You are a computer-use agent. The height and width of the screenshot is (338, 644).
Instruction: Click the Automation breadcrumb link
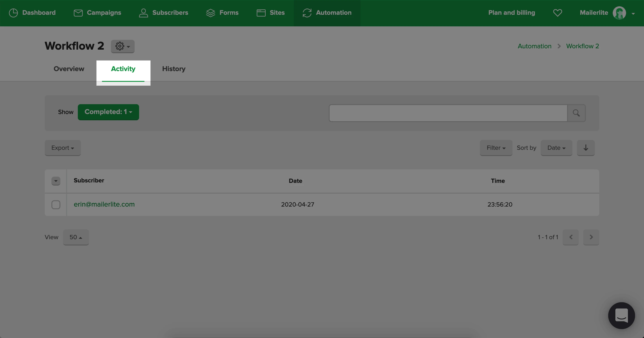534,46
